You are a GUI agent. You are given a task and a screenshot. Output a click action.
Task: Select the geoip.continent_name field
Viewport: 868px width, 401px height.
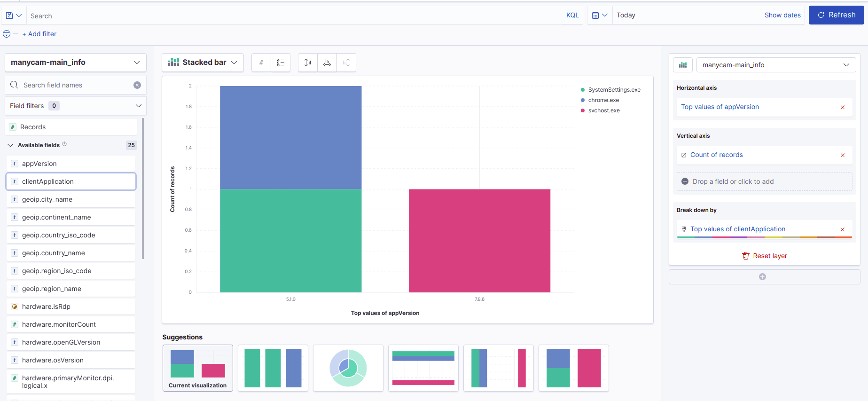pos(71,217)
